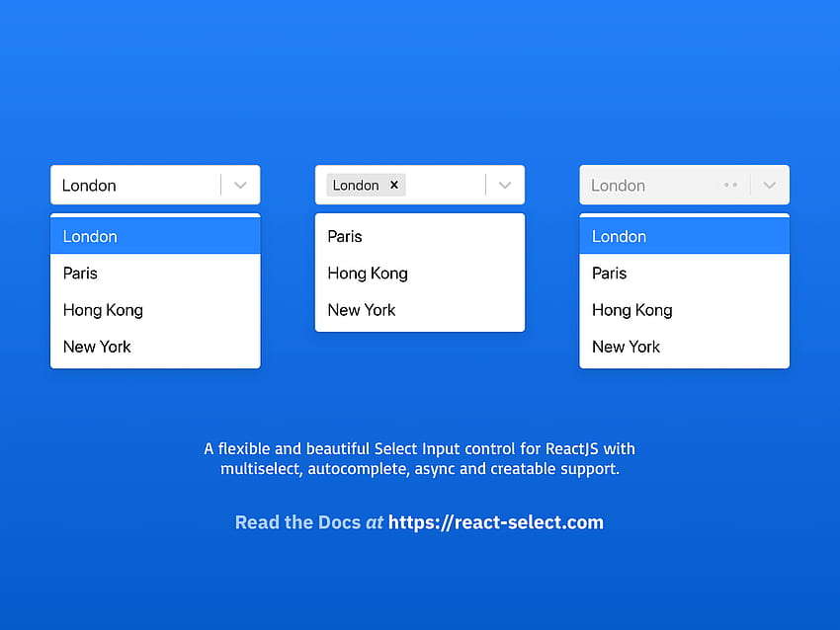Click the greyed-out London select value
The height and width of the screenshot is (630, 840).
point(618,186)
